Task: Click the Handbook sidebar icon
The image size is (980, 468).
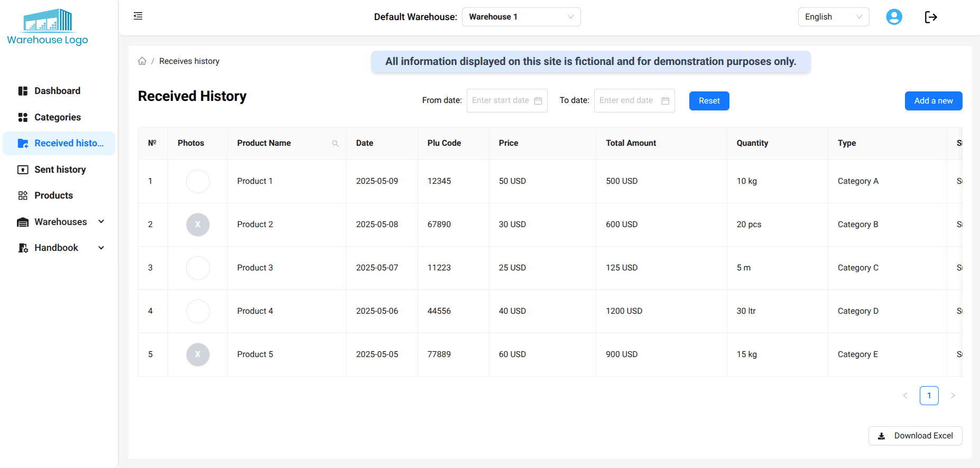Action: tap(23, 248)
